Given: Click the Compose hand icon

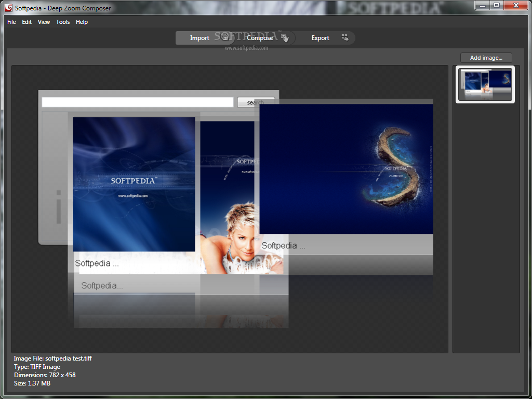Looking at the screenshot, I should [x=285, y=38].
